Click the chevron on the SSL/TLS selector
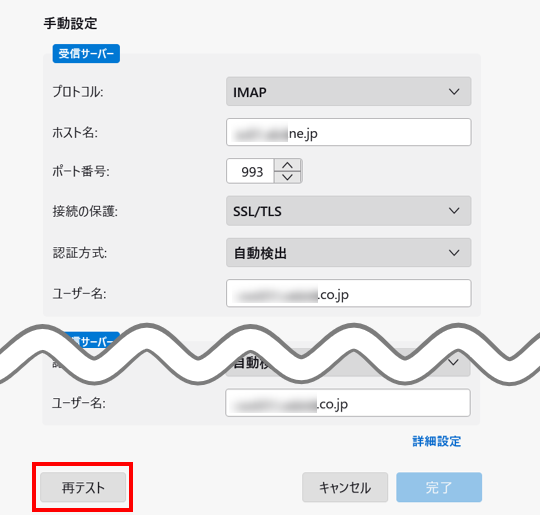This screenshot has width=540, height=515. 454,211
